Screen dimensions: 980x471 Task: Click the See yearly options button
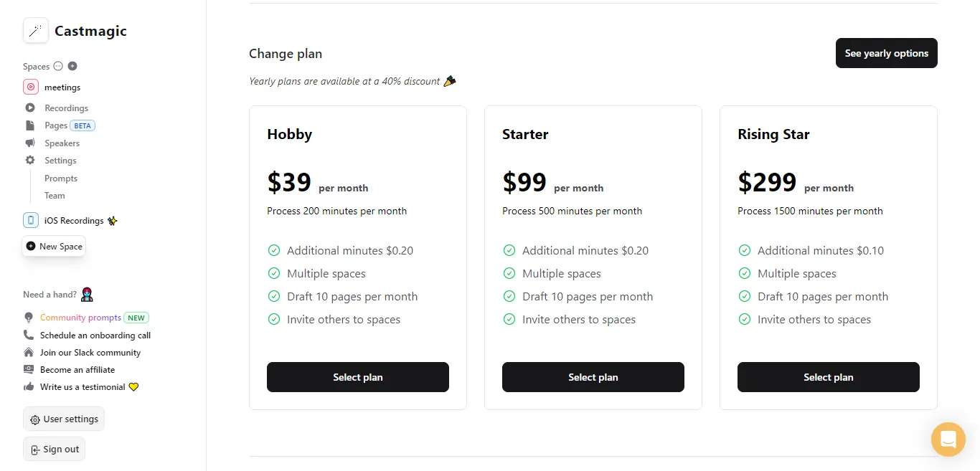coord(887,53)
